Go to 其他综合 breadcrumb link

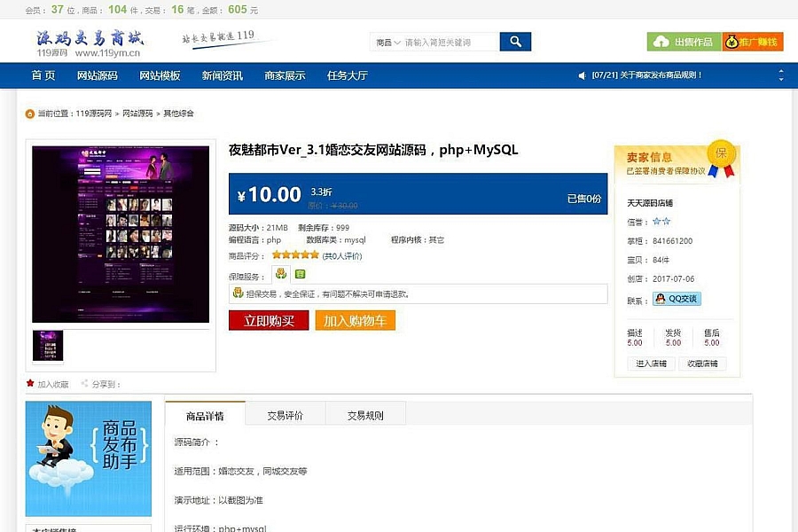tap(178, 113)
